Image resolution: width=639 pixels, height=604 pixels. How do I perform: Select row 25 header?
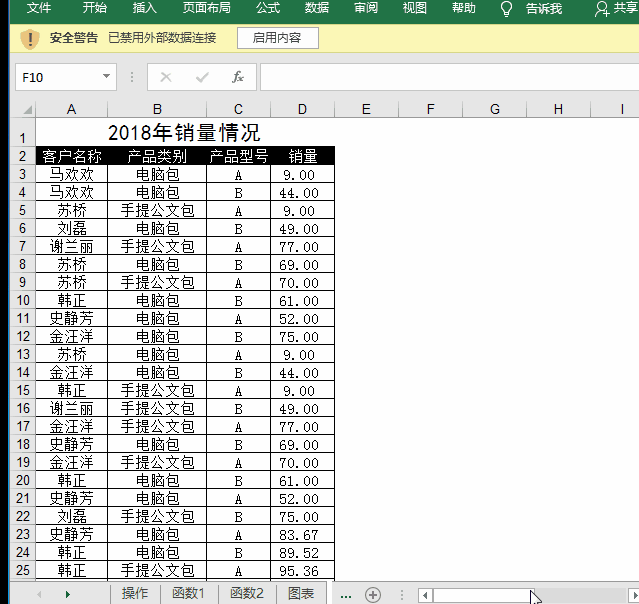pos(23,570)
